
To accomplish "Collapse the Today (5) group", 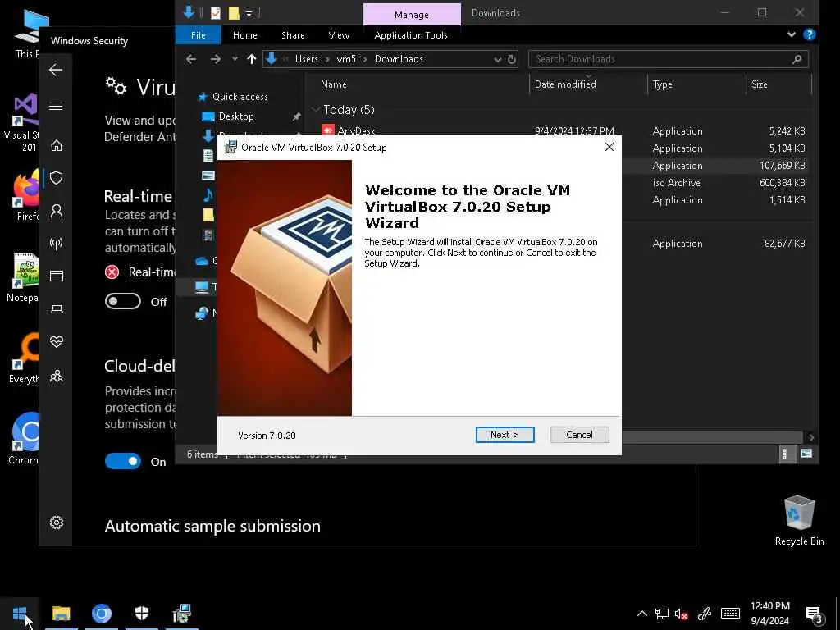I will click(316, 110).
